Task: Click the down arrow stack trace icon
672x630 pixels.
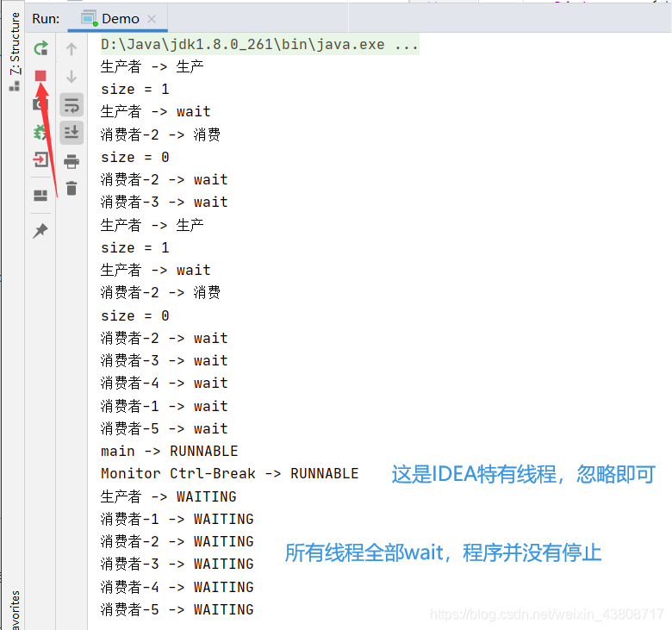Action: point(72,77)
